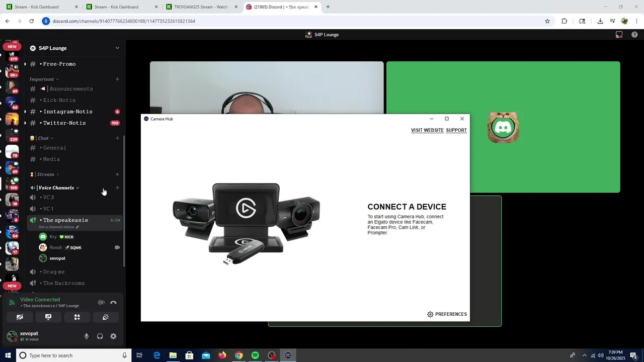This screenshot has width=644, height=362.
Task: Select user Roosh in voice list
Action: point(79,247)
